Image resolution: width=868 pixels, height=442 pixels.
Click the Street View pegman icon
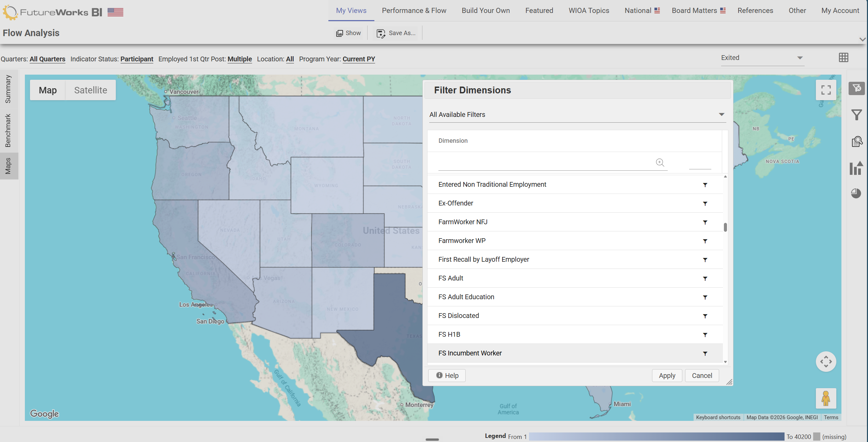click(x=826, y=398)
